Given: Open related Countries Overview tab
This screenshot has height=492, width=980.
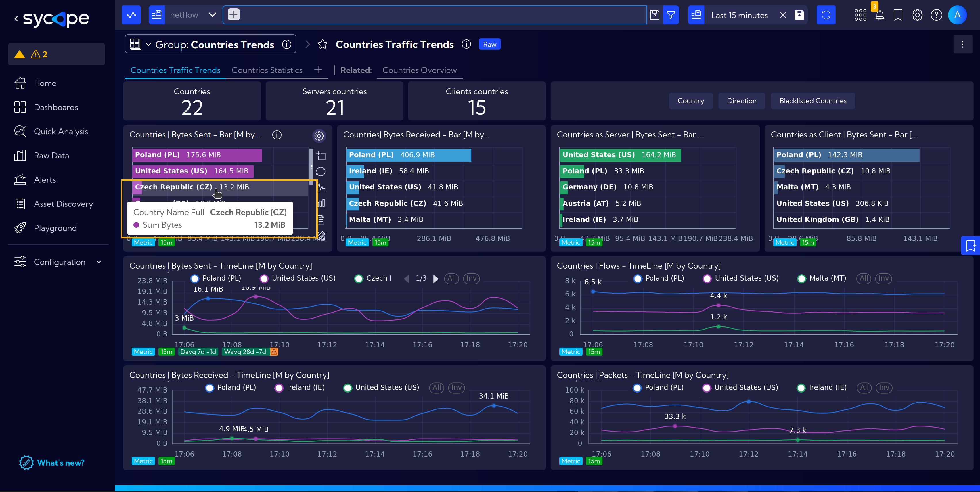Looking at the screenshot, I should click(x=419, y=70).
